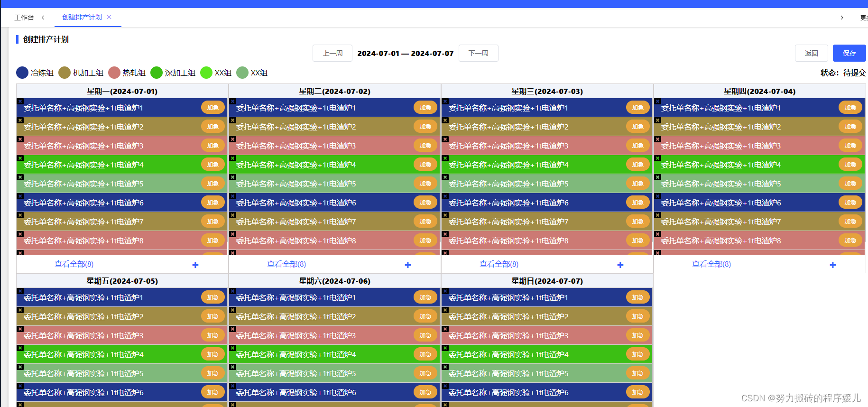Go to the next week with 下一周
Image resolution: width=868 pixels, height=407 pixels.
(x=478, y=53)
